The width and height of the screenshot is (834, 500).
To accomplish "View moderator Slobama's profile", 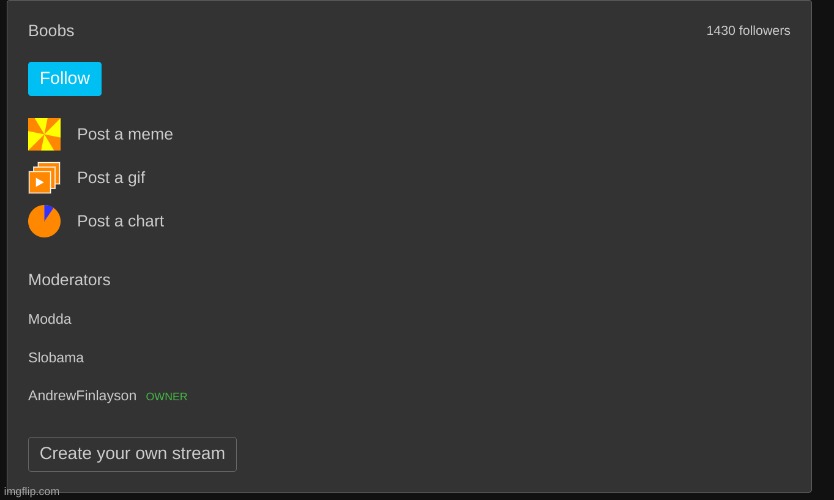I will coord(56,357).
